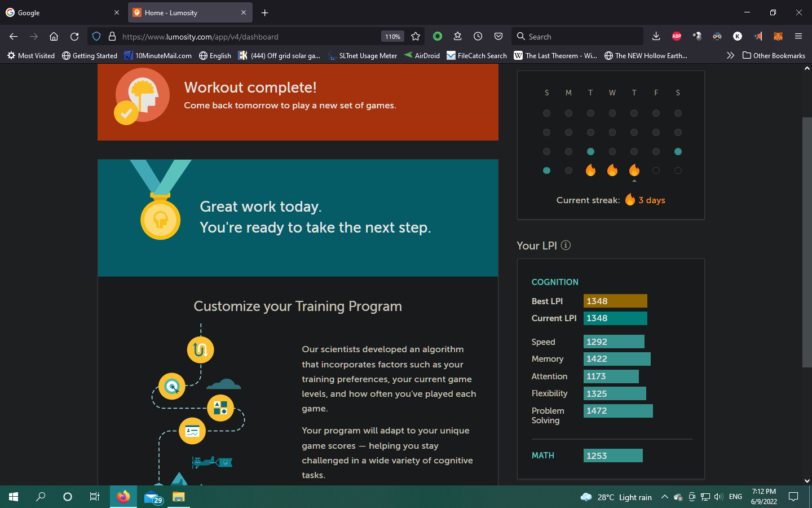Click the Current LPI 1348 bar
Viewport: 812px width, 508px height.
615,318
